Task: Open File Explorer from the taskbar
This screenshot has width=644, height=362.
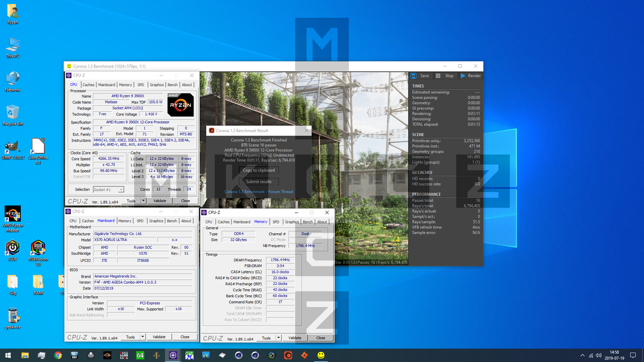Action: click(x=25, y=355)
